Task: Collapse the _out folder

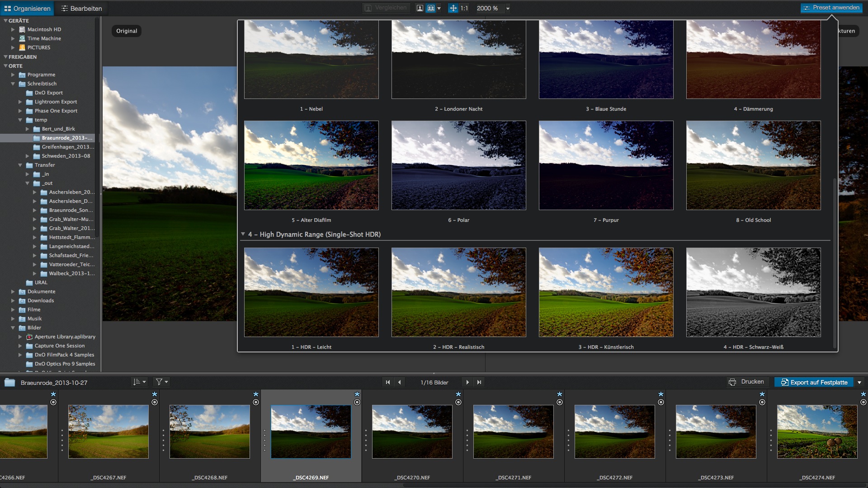Action: (27, 183)
